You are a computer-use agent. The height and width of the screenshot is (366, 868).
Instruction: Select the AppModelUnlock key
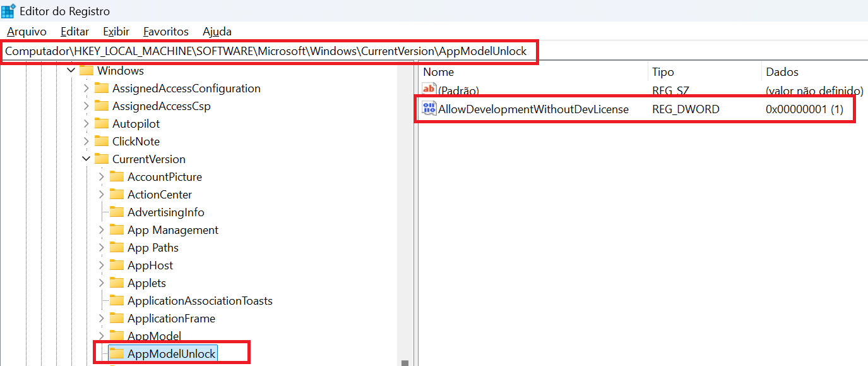pos(172,354)
